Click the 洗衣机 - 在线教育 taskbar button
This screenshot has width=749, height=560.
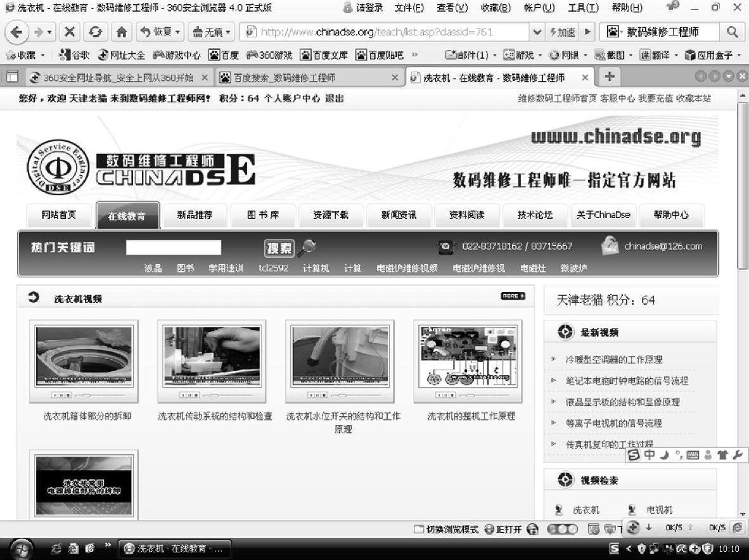174,549
